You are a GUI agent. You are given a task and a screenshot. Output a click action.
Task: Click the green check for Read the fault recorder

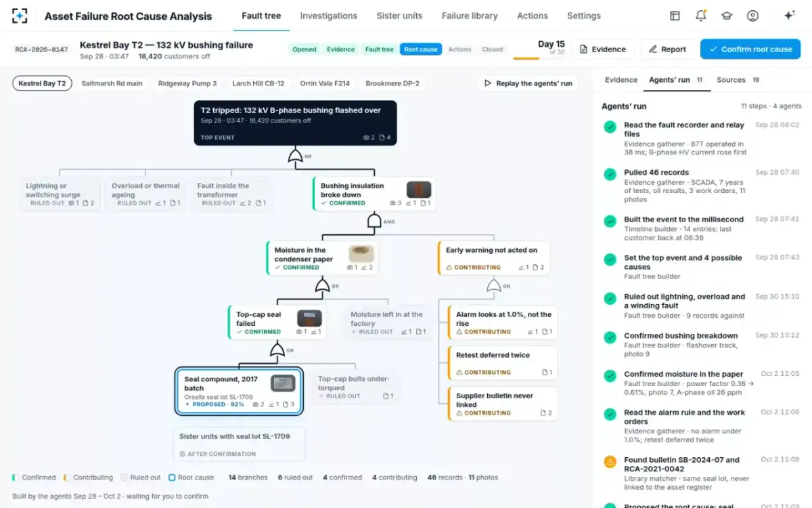(x=610, y=127)
